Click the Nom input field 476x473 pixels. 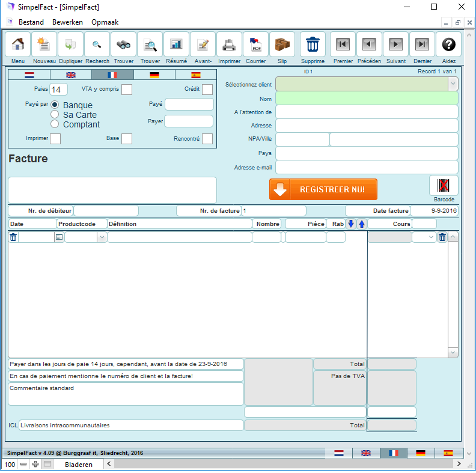coord(366,98)
